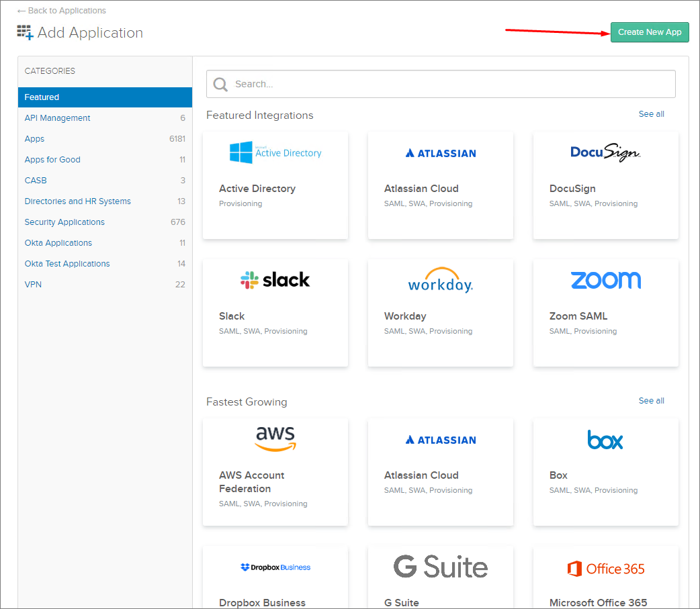Select the Box logo tile

tap(605, 440)
